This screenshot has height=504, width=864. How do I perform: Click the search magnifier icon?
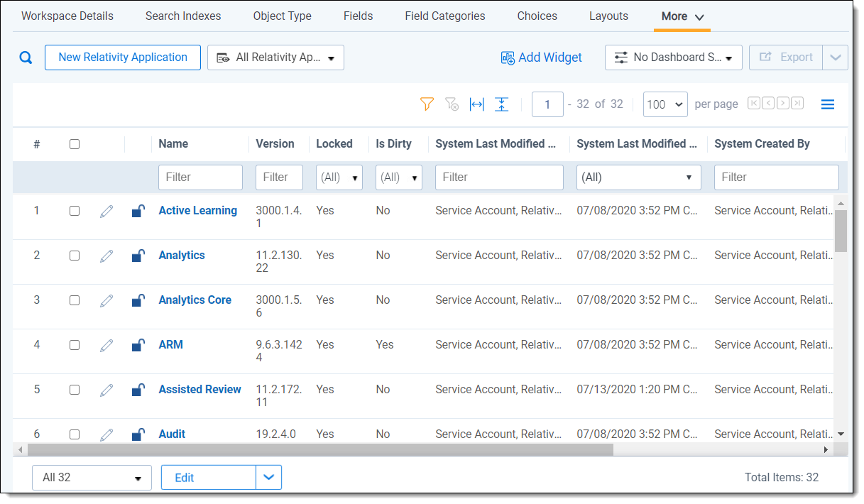tap(26, 58)
